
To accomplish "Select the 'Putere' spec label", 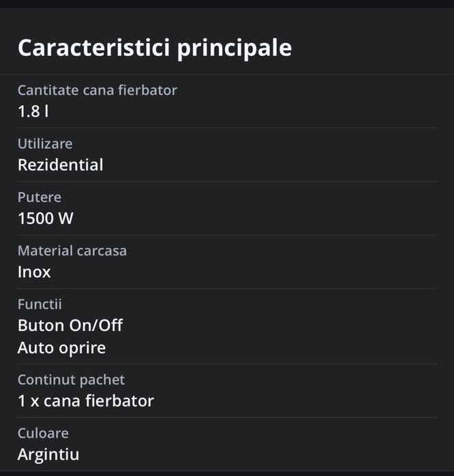I will tap(40, 197).
